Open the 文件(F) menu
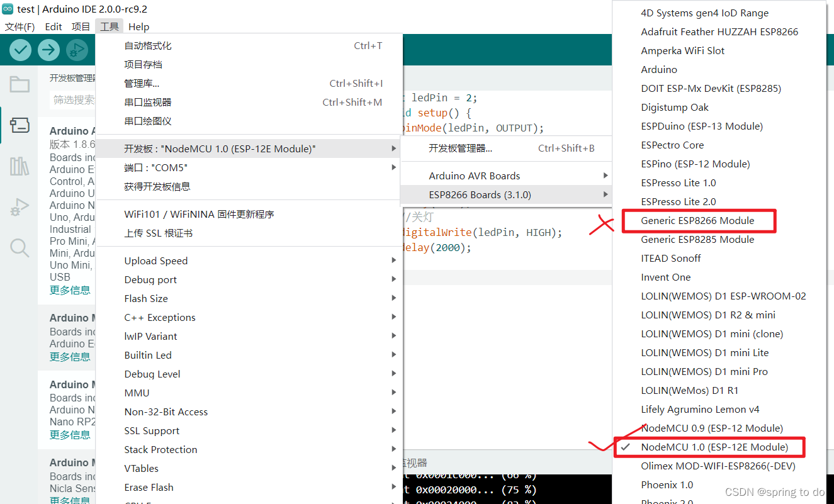Image resolution: width=834 pixels, height=504 pixels. point(20,26)
